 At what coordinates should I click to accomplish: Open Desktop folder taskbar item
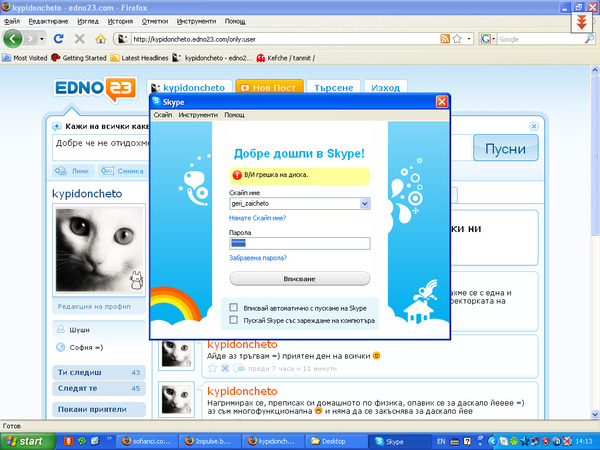[336, 441]
